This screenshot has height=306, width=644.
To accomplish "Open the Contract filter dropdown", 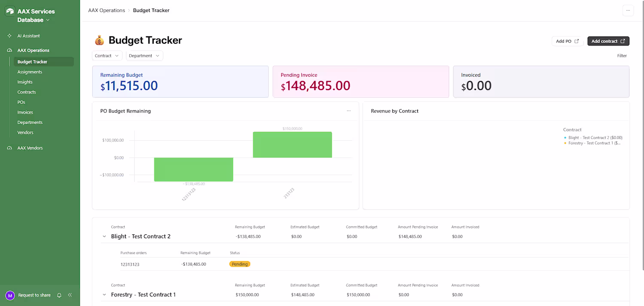I will click(107, 56).
